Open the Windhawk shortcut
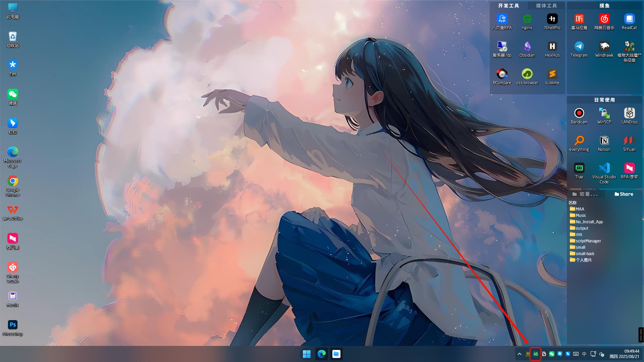Viewport: 644px width, 362px height. click(604, 49)
